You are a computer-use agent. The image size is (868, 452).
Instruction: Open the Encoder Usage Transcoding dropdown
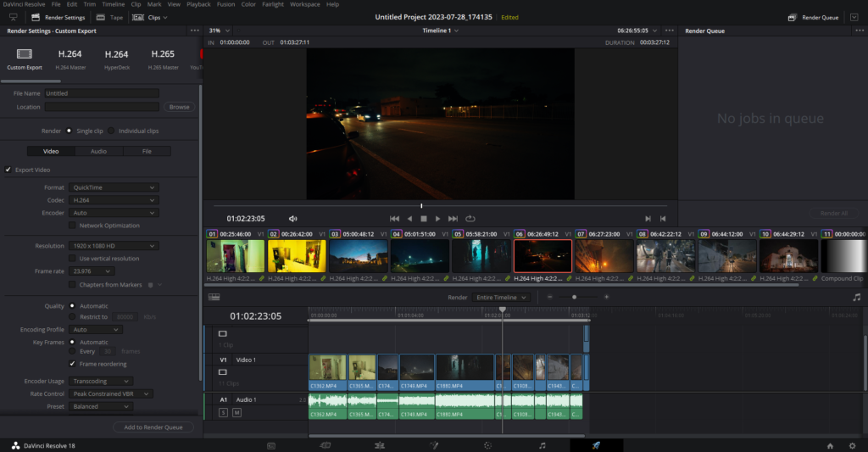point(102,381)
